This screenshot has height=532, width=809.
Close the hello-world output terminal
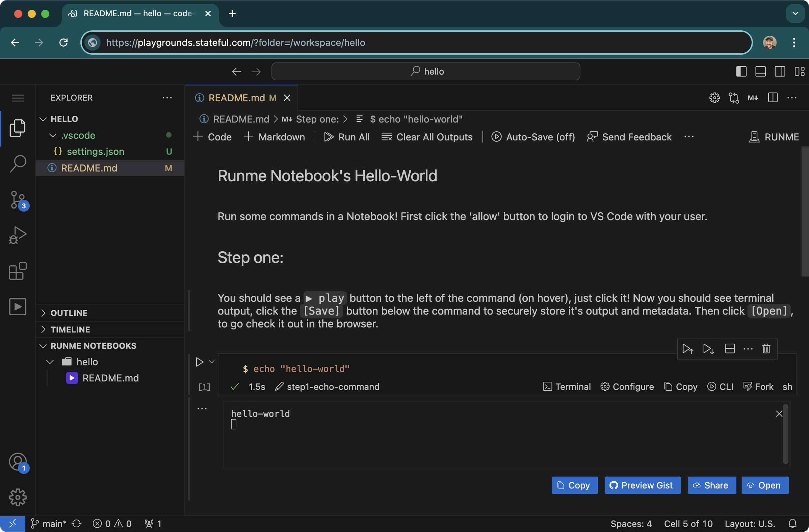tap(779, 414)
